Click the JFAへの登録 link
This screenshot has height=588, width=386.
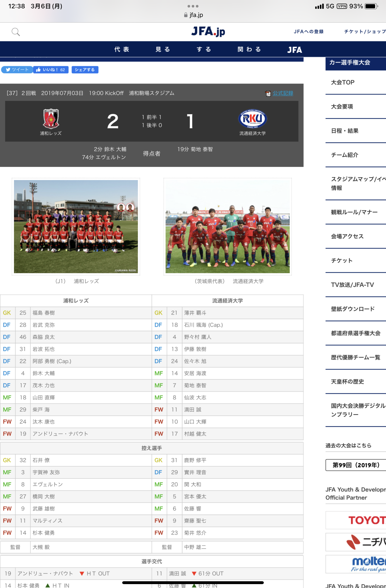(x=308, y=32)
